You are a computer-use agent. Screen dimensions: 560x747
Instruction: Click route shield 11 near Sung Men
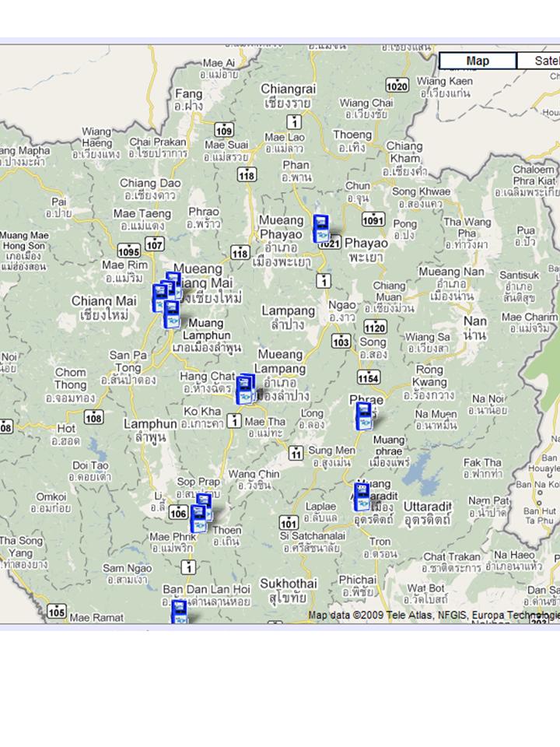296,453
